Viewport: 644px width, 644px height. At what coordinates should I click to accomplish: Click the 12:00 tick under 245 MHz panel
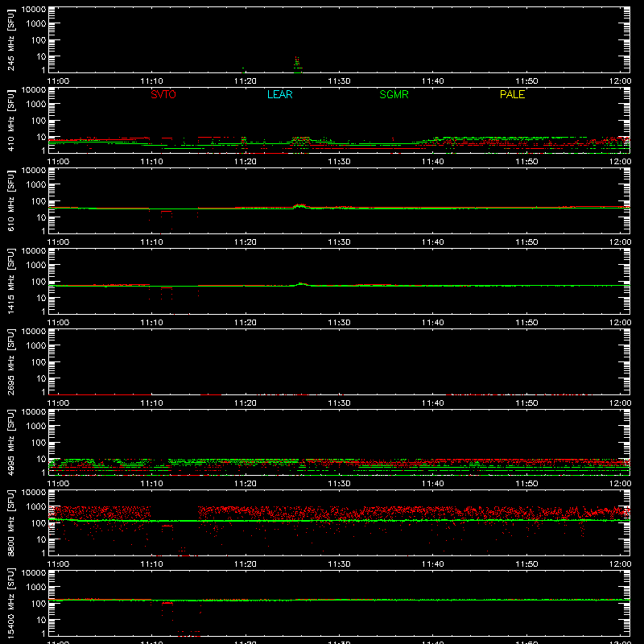pyautogui.click(x=620, y=81)
